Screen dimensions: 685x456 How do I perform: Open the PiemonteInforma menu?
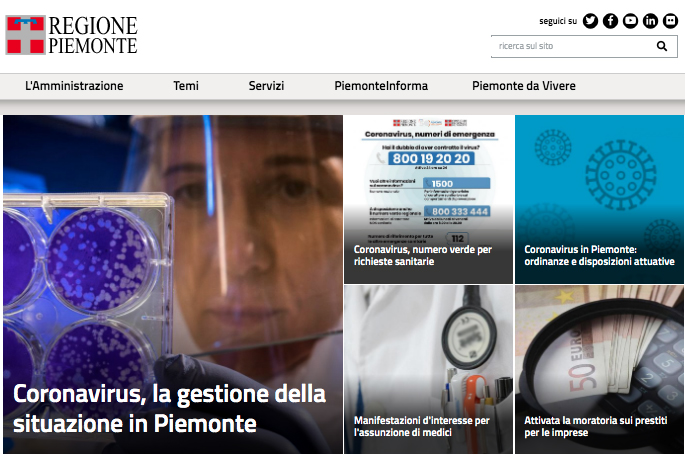point(381,86)
